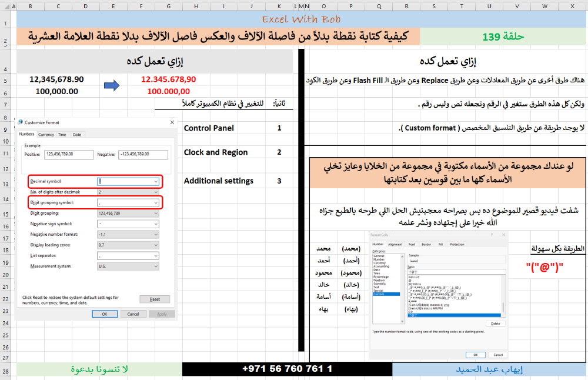
Task: Open the Fill tab in Format Cells
Action: [x=440, y=244]
